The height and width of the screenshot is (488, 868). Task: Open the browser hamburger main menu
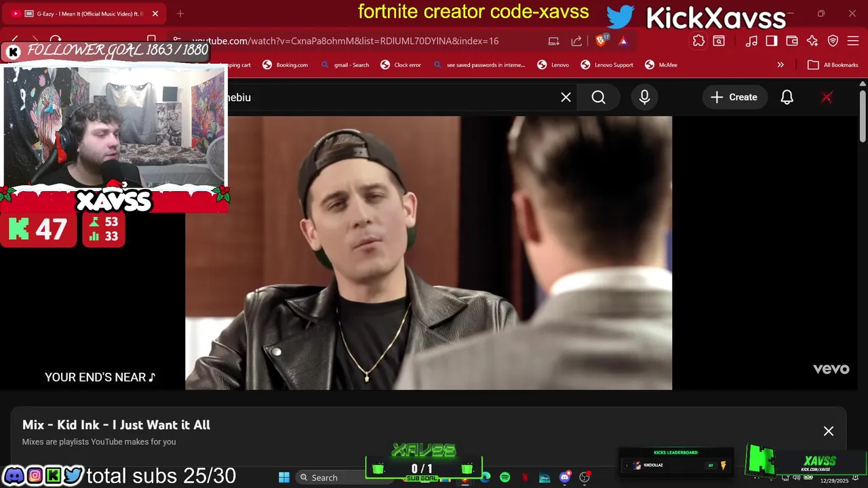(x=853, y=41)
